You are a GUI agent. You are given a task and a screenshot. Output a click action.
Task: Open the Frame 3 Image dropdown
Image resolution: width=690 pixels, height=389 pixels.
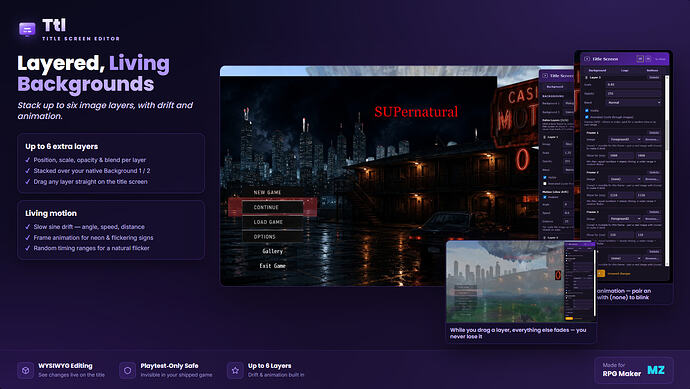pyautogui.click(x=624, y=219)
